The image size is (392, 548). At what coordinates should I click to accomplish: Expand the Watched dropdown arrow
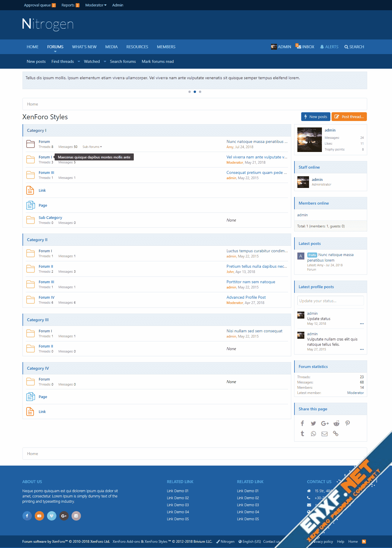(x=105, y=61)
